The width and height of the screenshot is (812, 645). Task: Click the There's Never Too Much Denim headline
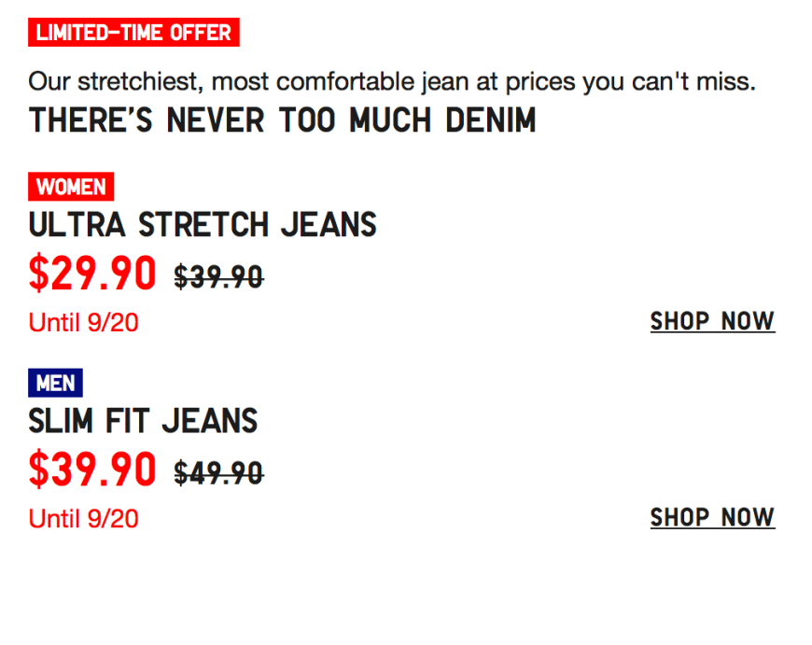click(x=282, y=120)
